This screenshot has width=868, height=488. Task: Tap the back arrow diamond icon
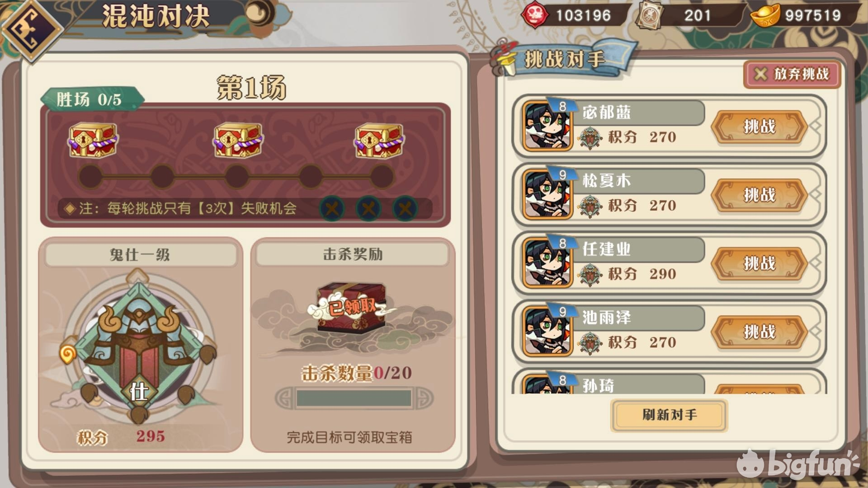(31, 29)
